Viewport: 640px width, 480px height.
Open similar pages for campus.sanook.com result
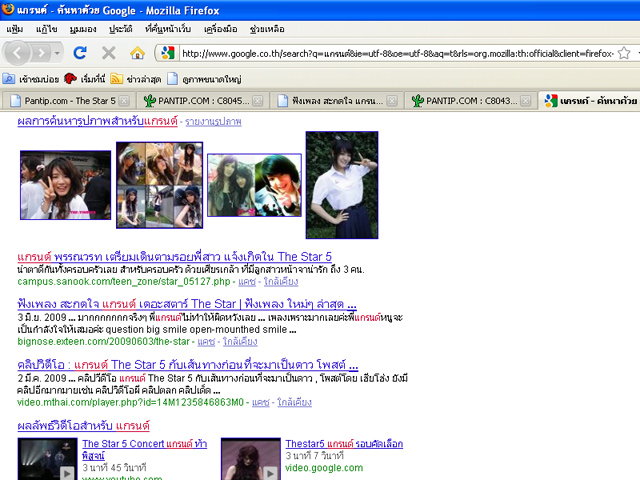[x=281, y=282]
